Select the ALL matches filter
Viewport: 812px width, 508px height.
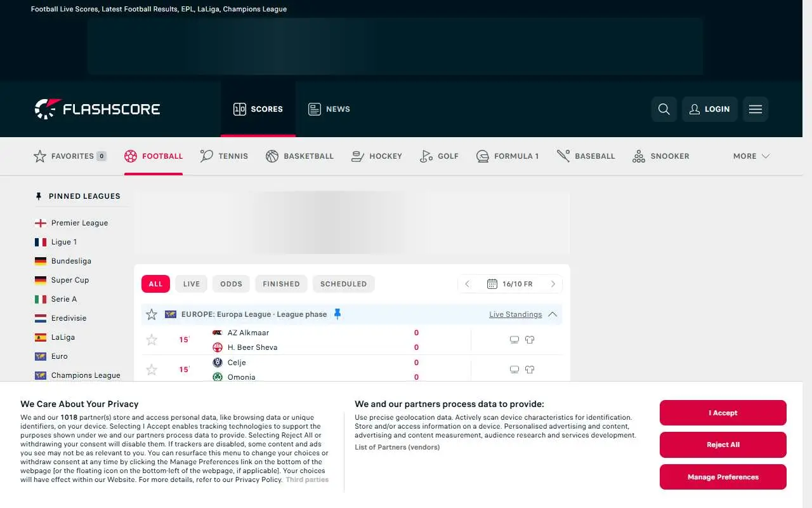pyautogui.click(x=155, y=284)
